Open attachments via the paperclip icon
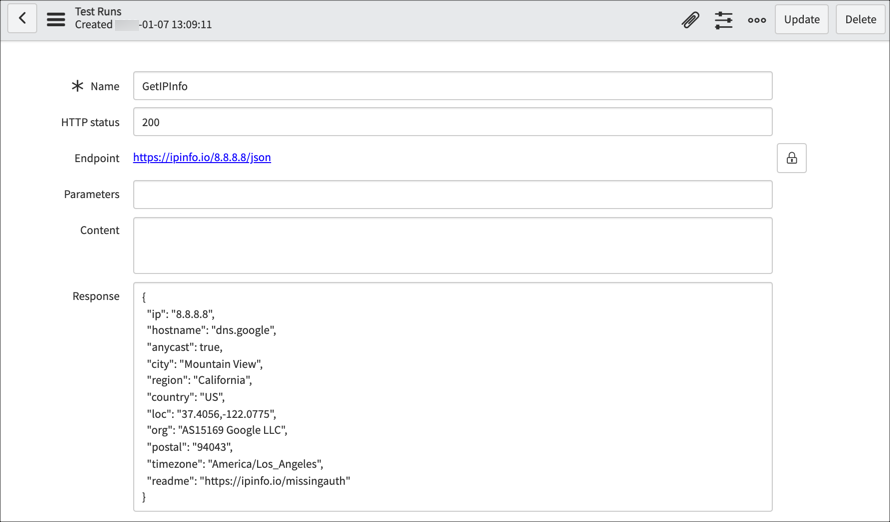The height and width of the screenshot is (522, 890). point(690,20)
